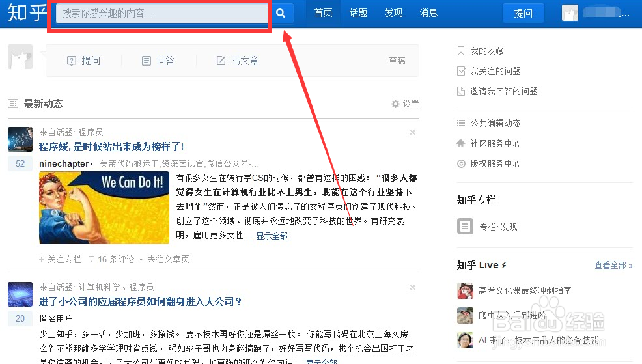Open Live 高考文化课最终冲刺指南
The width and height of the screenshot is (642, 364).
tap(525, 290)
